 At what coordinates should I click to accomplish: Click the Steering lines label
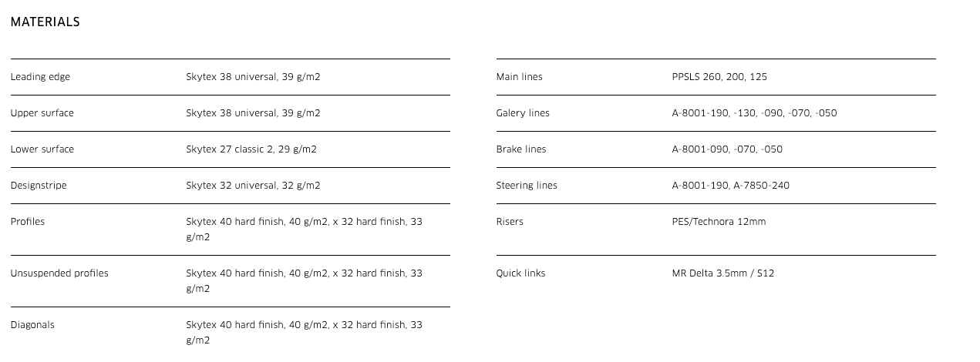[527, 186]
